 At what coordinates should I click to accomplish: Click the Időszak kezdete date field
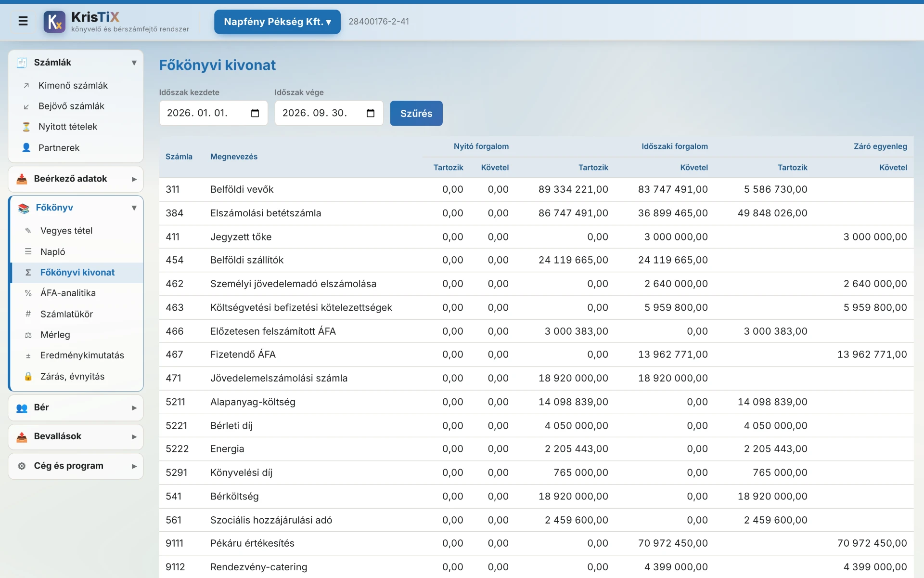click(213, 113)
